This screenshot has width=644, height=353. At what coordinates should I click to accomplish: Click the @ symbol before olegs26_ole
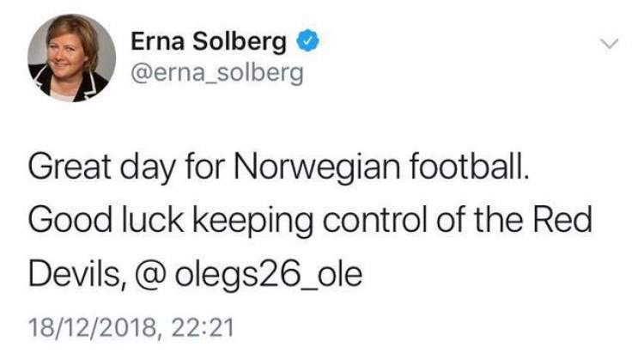(x=145, y=277)
